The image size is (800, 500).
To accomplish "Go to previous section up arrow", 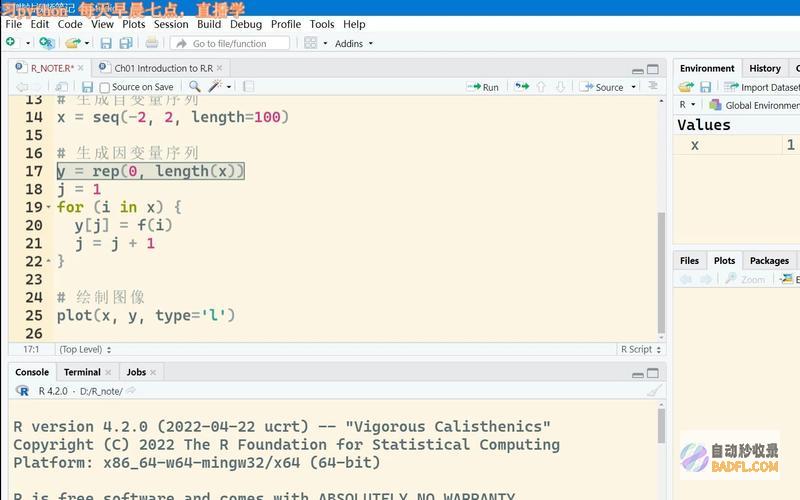I will pos(541,87).
